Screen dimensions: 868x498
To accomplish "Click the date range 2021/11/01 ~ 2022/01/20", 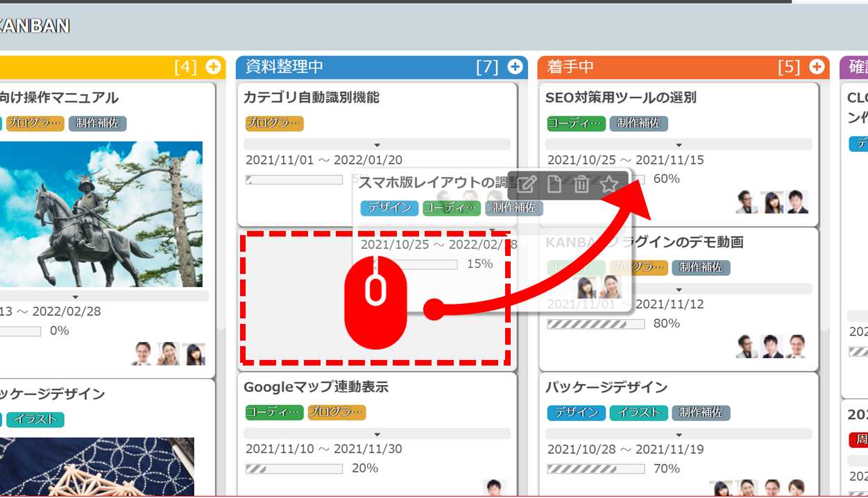I will (x=324, y=160).
